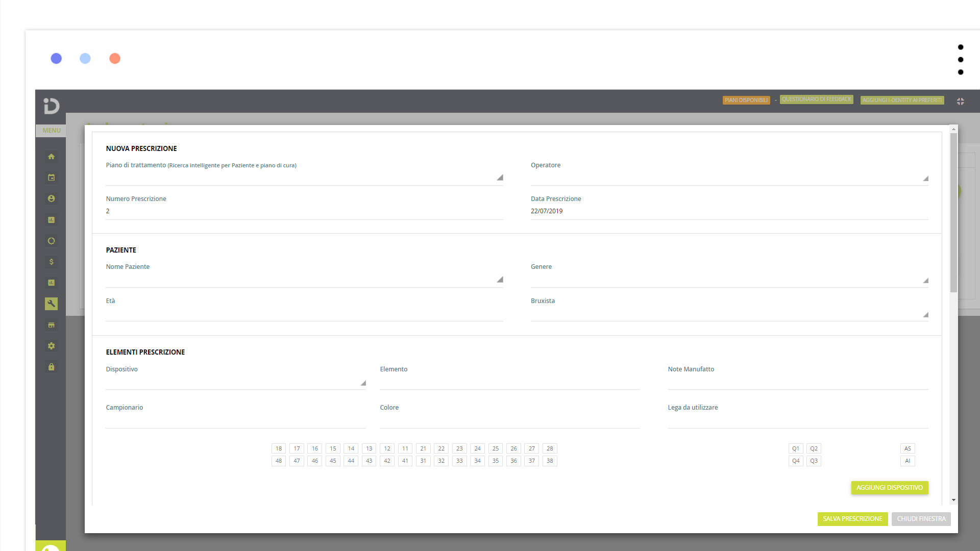
Task: Select quadrant Q2
Action: [814, 449]
